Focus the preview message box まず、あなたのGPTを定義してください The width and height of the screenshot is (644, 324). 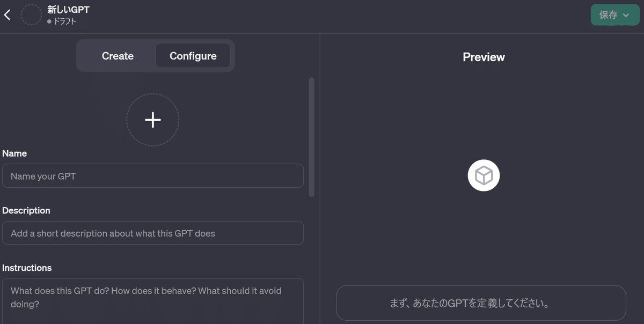481,303
